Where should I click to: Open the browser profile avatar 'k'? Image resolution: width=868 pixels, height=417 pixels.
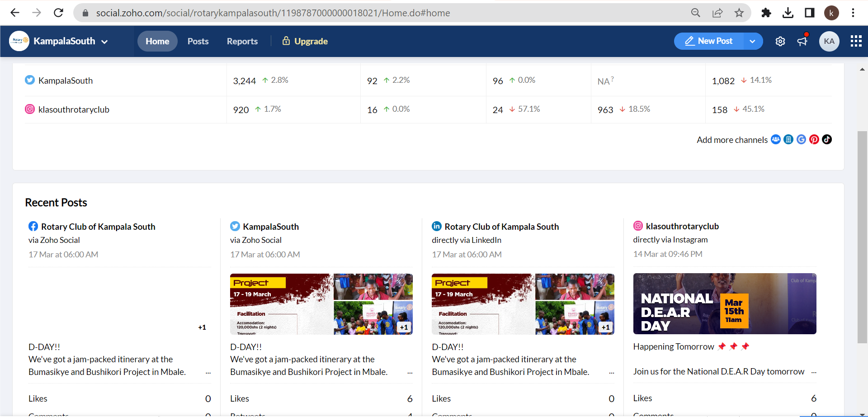pos(831,13)
